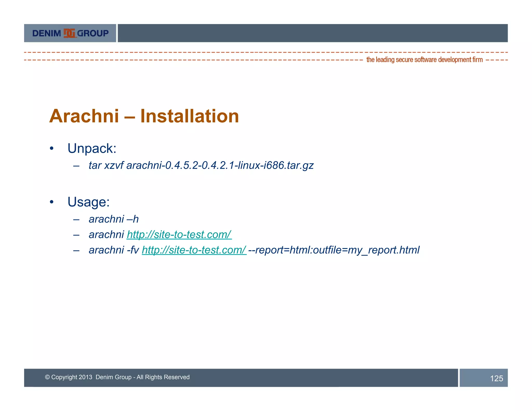
Task: Click the tar xzvf command line
Action: click(x=201, y=165)
